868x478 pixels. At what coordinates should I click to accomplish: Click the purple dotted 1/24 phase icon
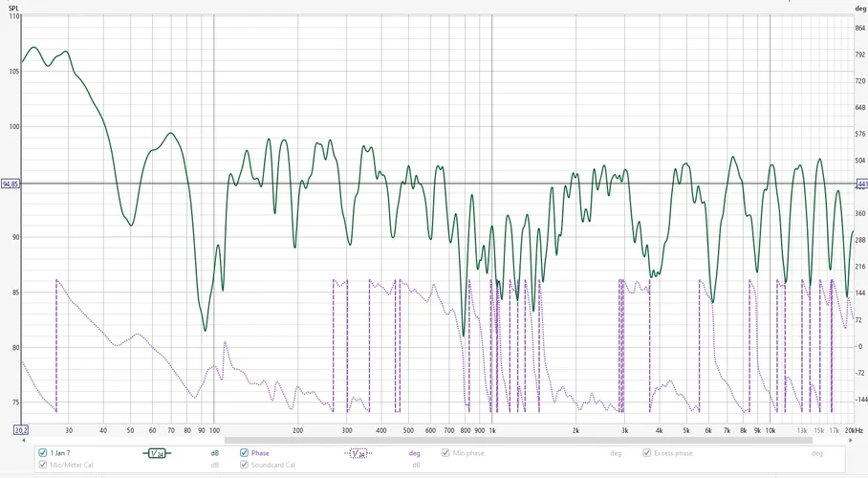click(358, 453)
